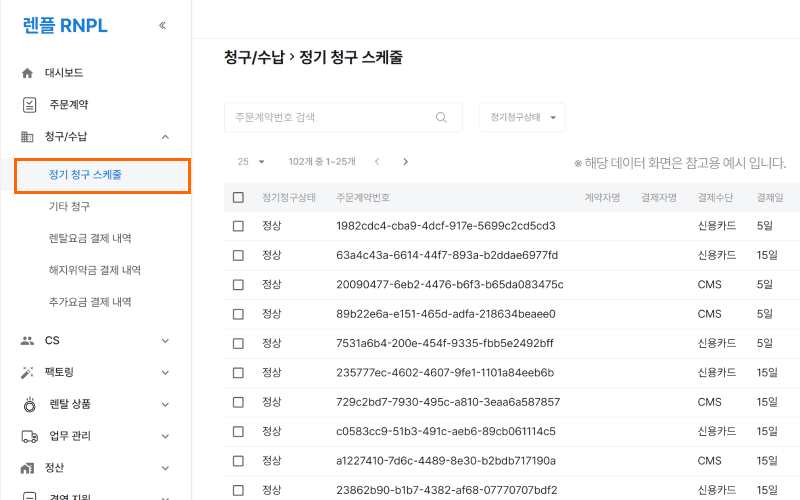This screenshot has width=800, height=500.
Task: Click the 대시보드 home icon
Action: coord(28,73)
